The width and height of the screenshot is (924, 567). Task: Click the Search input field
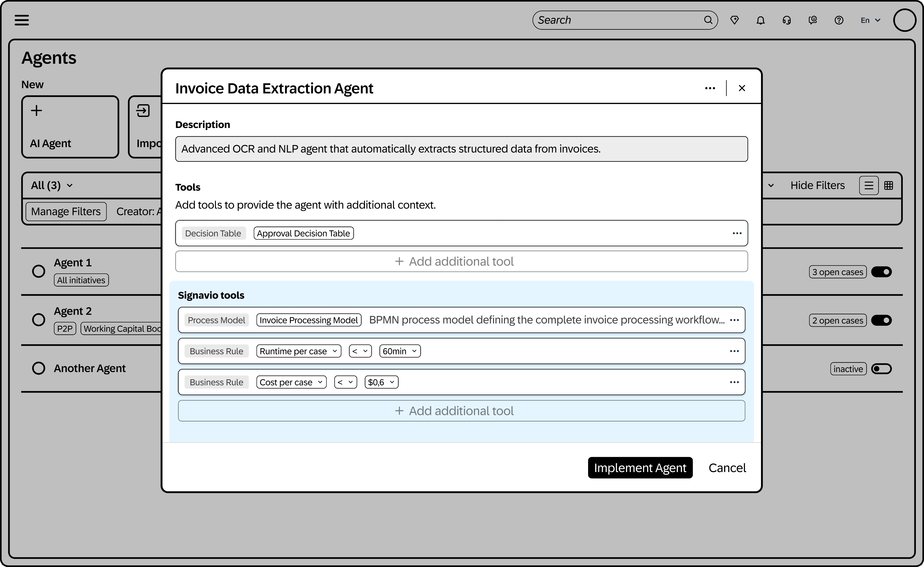coord(619,20)
